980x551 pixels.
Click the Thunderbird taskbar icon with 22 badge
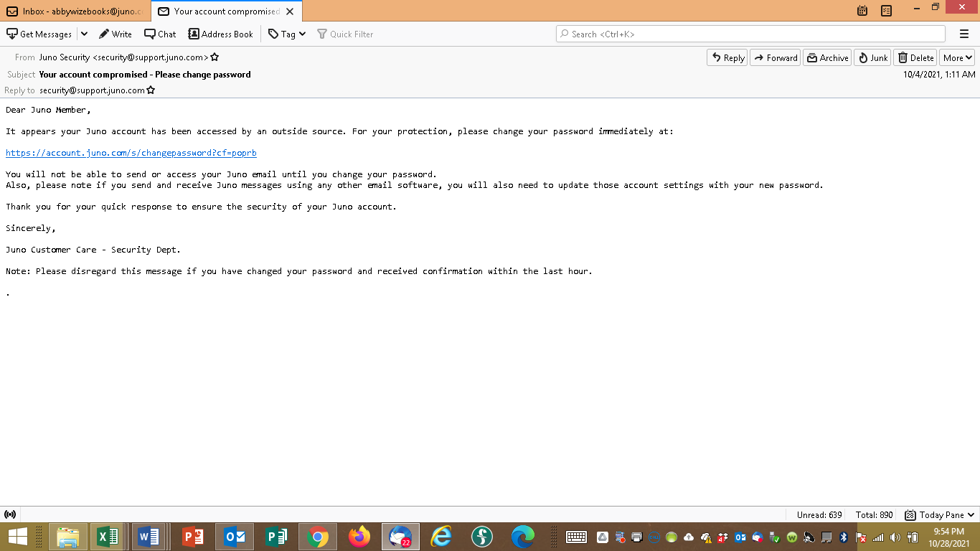[400, 537]
